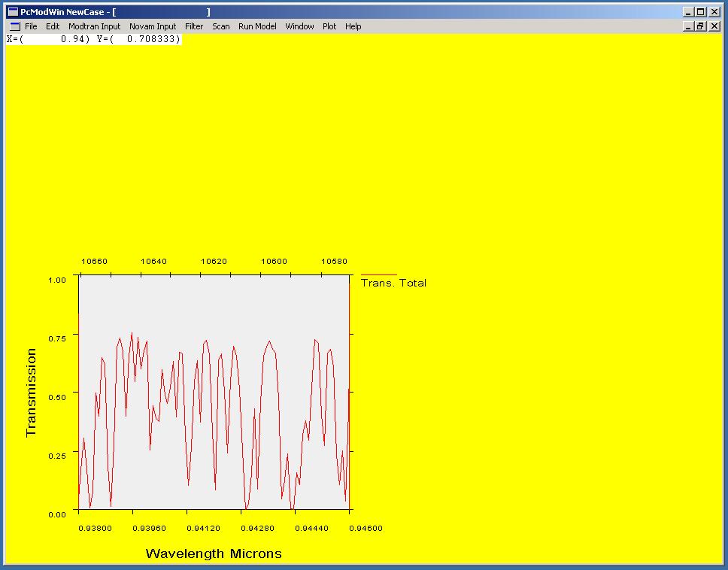Viewport: 728px width, 570px height.
Task: Click the red legend line sample
Action: [x=379, y=274]
